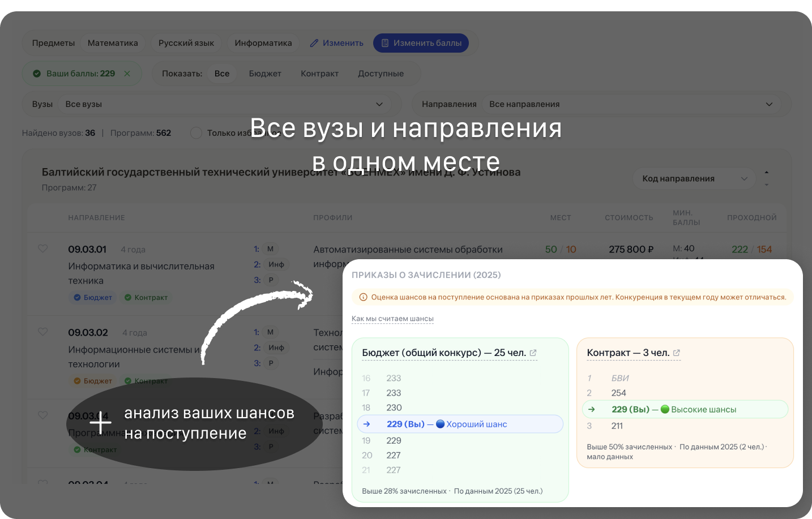Enable the Только избранное checkbox
812x519 pixels.
(196, 132)
